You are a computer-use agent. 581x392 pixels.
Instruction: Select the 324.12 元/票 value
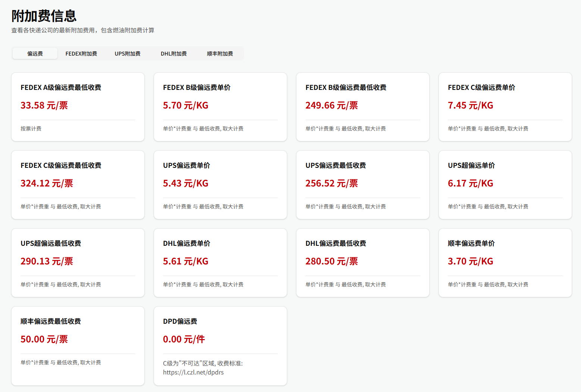(47, 183)
